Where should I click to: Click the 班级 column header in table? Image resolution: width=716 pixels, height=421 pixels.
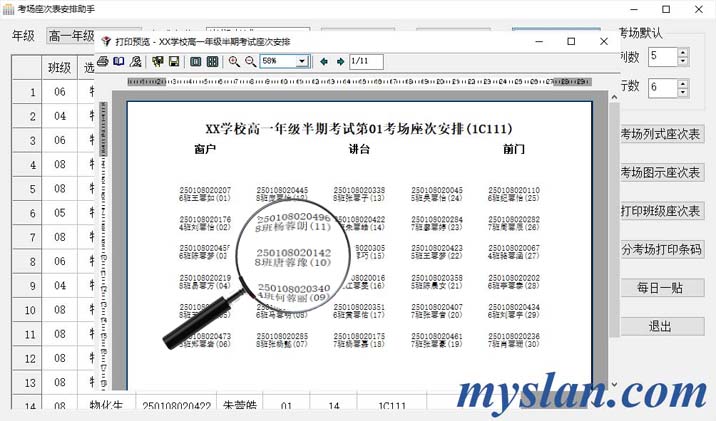(x=60, y=68)
